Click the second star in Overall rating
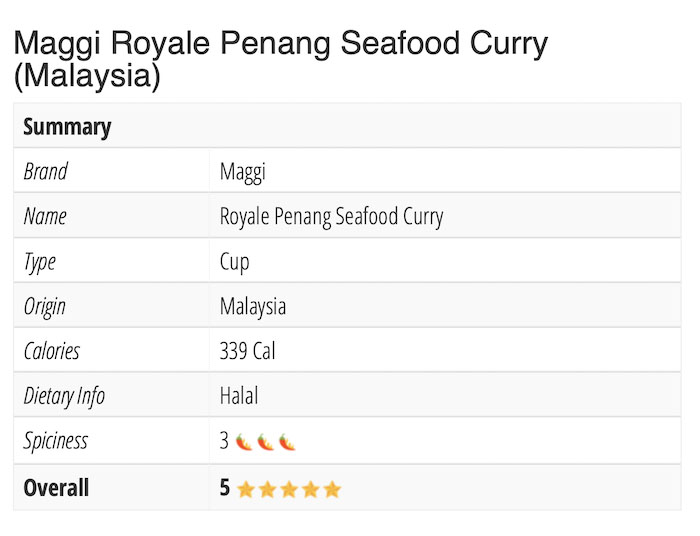The height and width of the screenshot is (536, 700). [267, 489]
